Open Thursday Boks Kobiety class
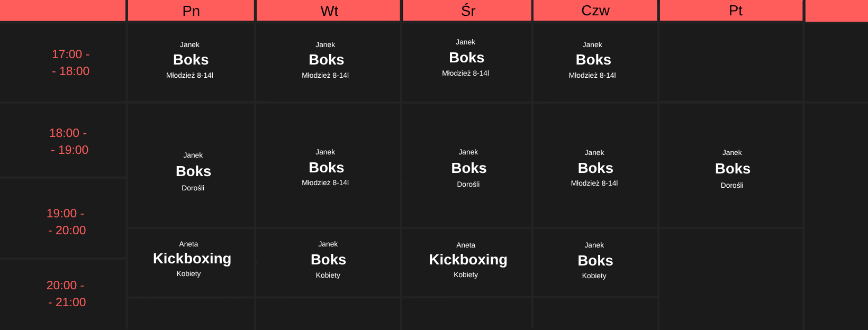 (595, 262)
